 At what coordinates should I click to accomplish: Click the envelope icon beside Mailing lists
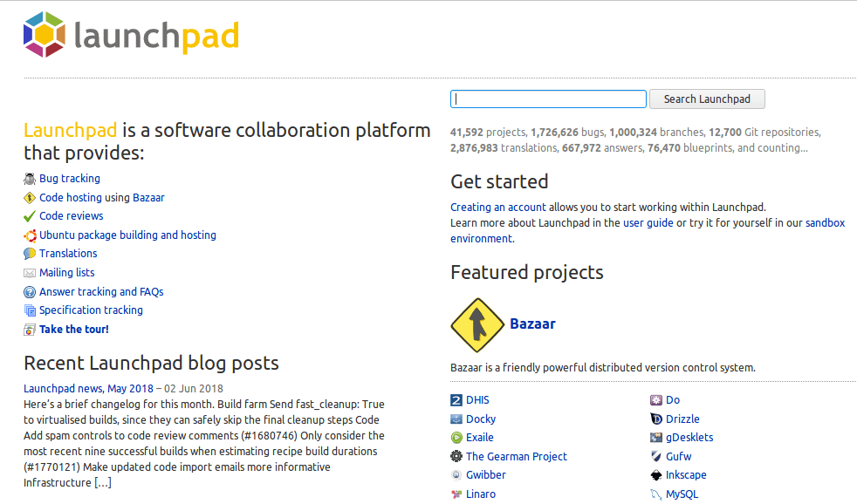pos(30,273)
